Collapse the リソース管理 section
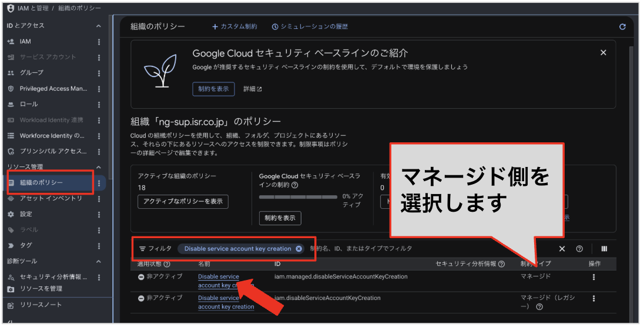The image size is (644, 327). [99, 167]
